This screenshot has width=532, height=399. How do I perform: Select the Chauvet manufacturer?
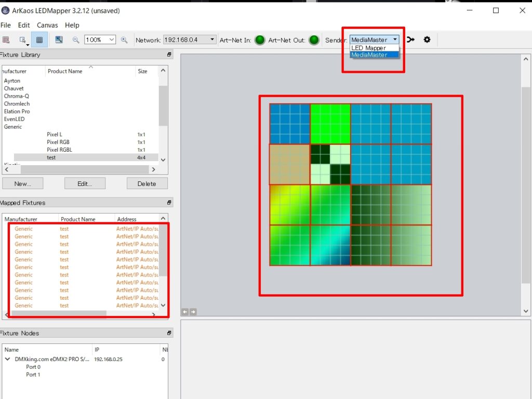(x=14, y=88)
